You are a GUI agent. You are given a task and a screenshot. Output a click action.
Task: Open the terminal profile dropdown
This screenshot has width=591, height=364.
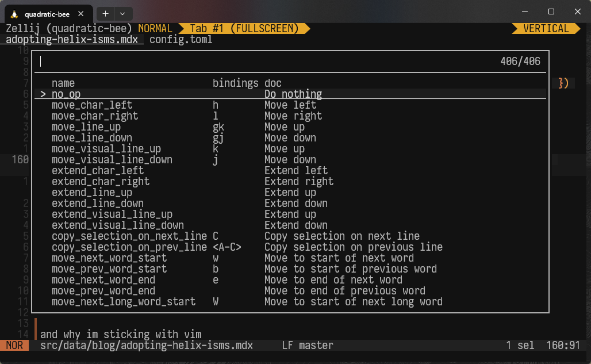click(x=122, y=14)
